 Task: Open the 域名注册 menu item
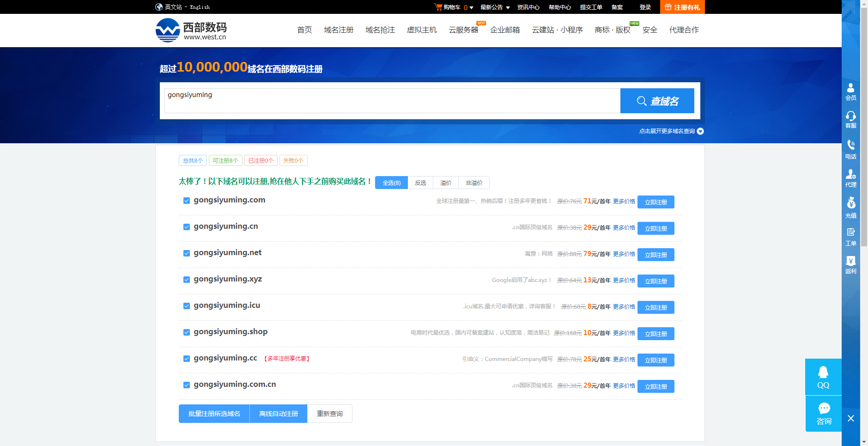point(339,30)
